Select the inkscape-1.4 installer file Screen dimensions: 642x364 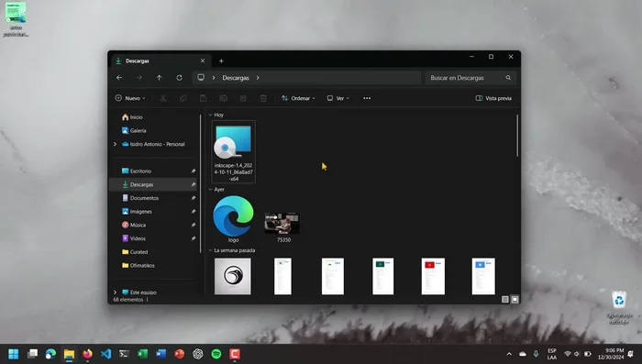(x=233, y=152)
